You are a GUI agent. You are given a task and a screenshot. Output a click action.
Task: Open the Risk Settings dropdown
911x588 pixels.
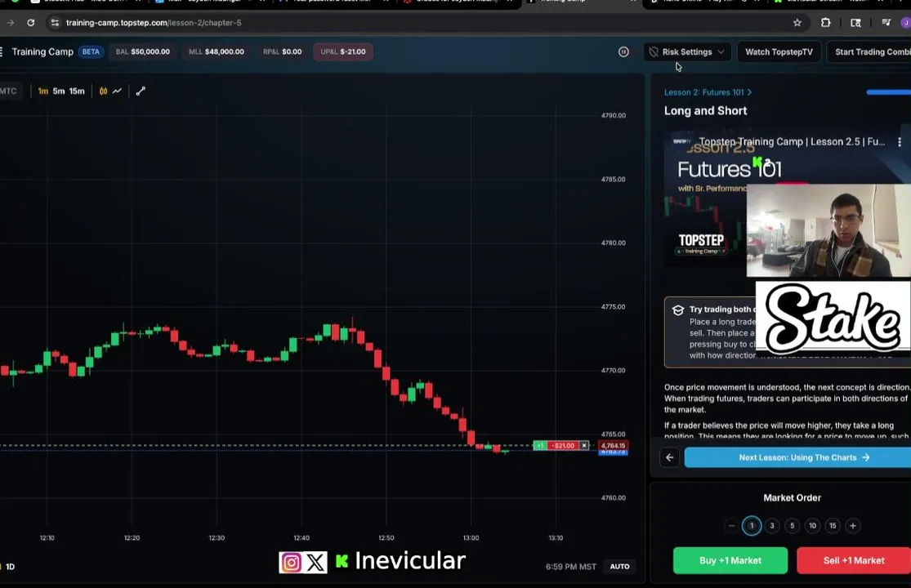[x=687, y=51]
